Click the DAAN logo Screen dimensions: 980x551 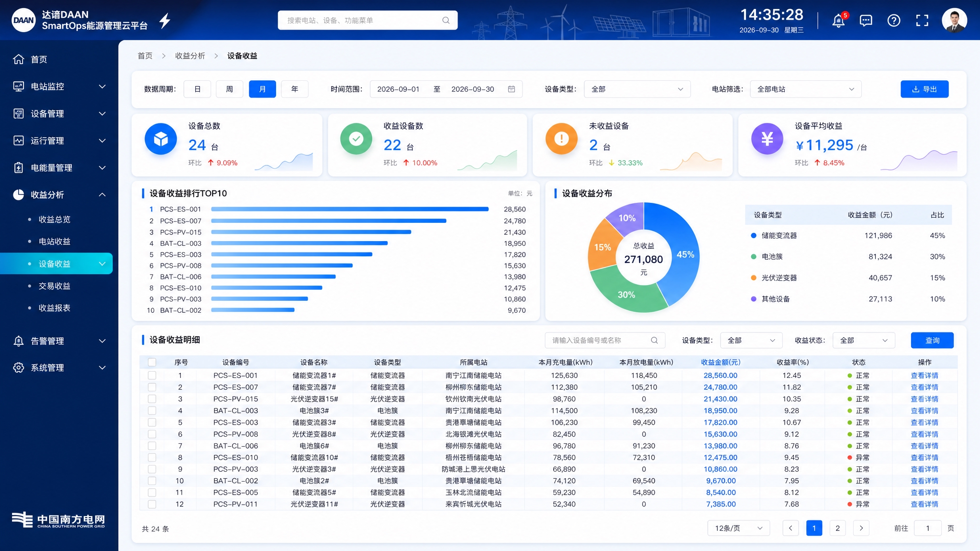tap(23, 20)
